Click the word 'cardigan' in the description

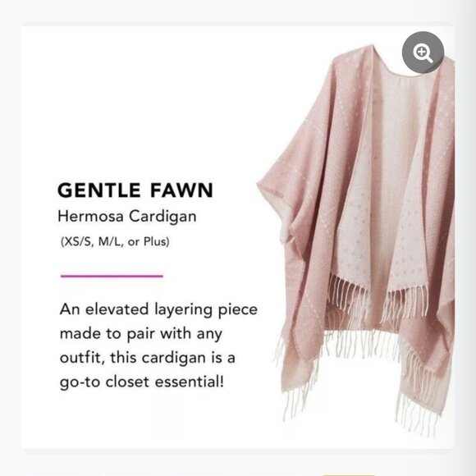coord(173,358)
